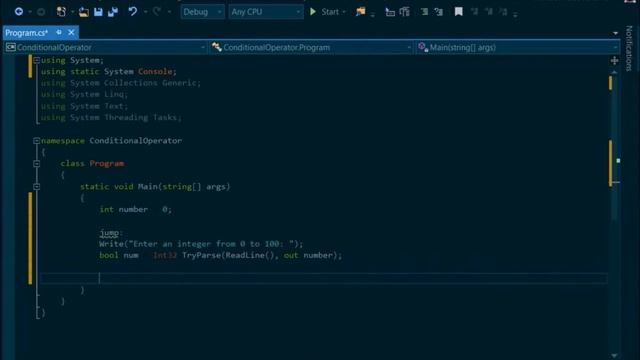
Task: Click the 'Write("Enter an integer' line
Action: (201, 244)
